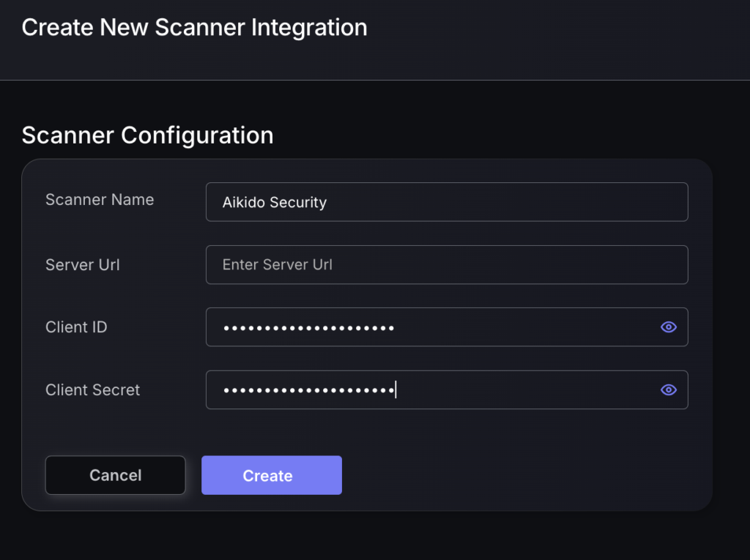This screenshot has height=560, width=750.
Task: Click the 'Client Secret' field label
Action: point(92,390)
